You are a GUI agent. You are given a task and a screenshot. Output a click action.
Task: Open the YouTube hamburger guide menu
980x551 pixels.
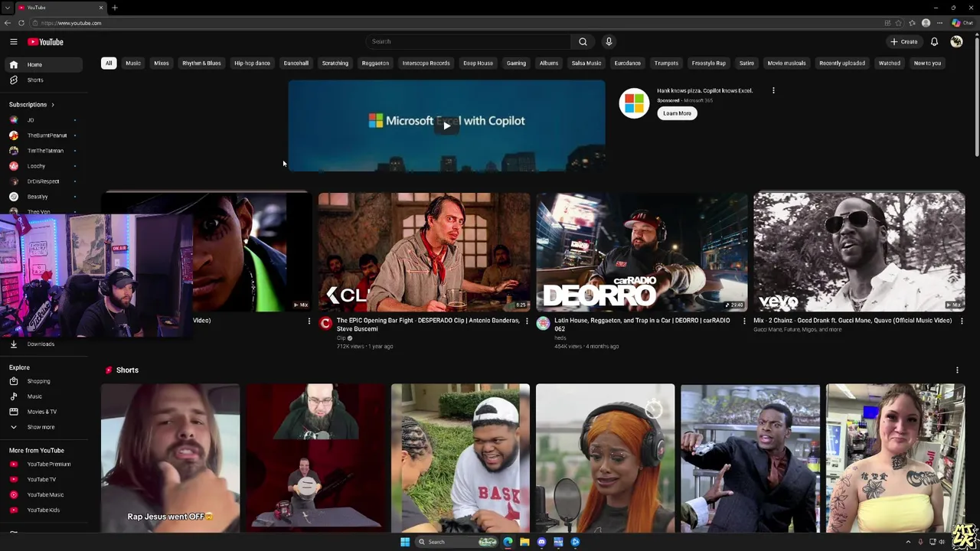click(x=13, y=41)
